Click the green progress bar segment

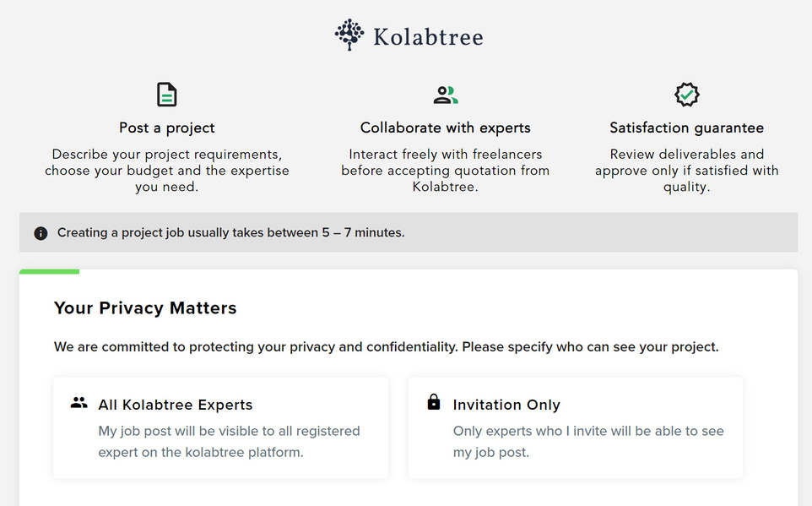coord(49,272)
